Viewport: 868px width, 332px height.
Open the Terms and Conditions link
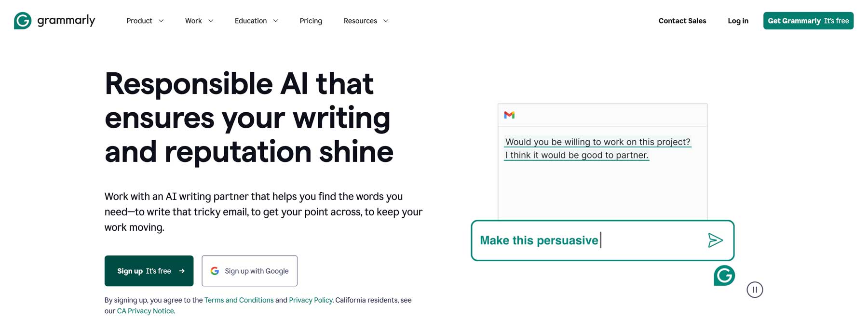coord(239,300)
